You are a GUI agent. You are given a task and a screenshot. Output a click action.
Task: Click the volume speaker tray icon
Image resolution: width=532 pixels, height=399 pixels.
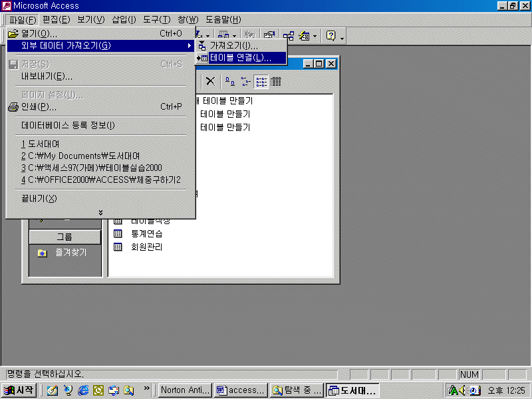click(463, 390)
